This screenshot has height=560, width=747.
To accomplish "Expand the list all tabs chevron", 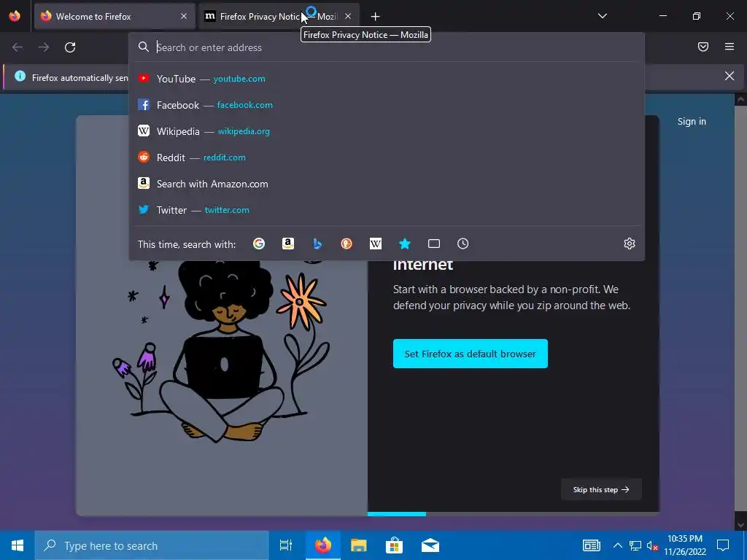I will click(603, 16).
